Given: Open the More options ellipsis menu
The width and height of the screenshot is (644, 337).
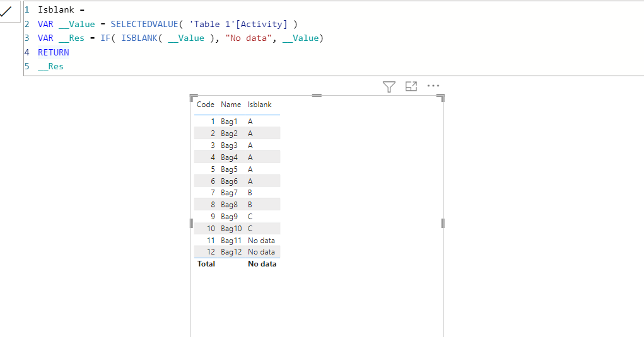Looking at the screenshot, I should click(433, 86).
